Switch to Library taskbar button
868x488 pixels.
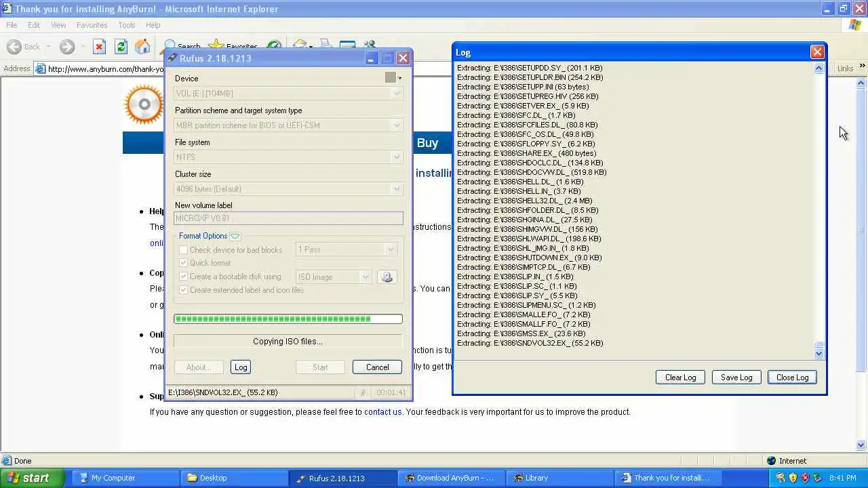coord(559,478)
